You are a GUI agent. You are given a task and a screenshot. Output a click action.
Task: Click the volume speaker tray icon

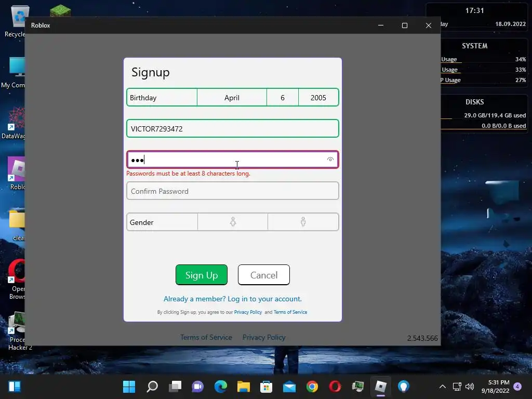click(x=470, y=387)
